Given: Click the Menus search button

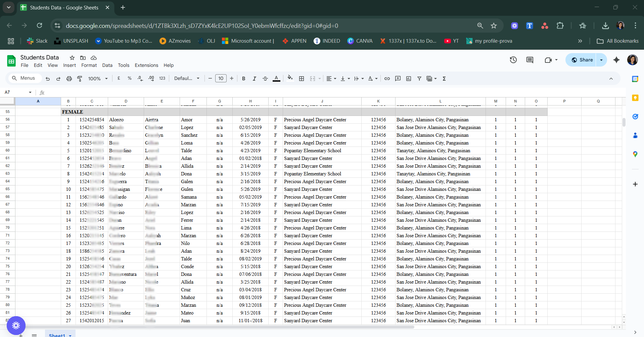Looking at the screenshot, I should point(24,78).
